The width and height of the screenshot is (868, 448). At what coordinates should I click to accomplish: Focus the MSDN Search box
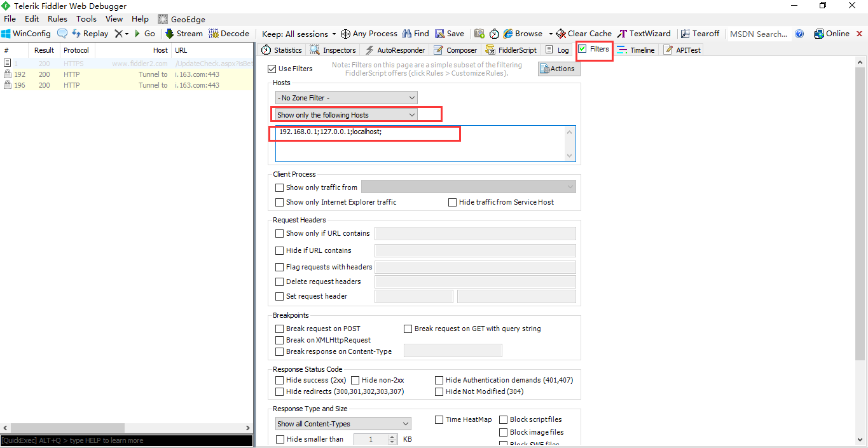759,34
